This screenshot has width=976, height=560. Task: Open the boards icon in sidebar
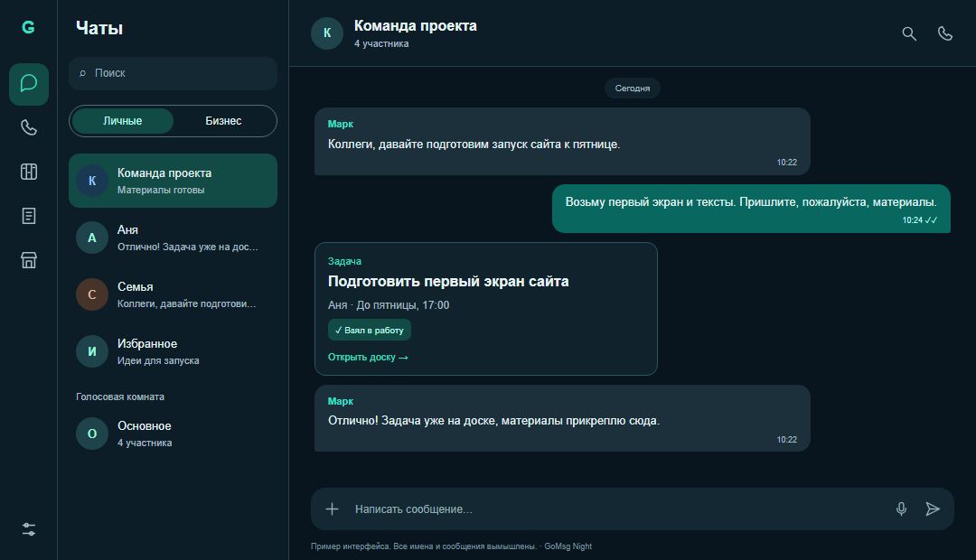pyautogui.click(x=29, y=172)
